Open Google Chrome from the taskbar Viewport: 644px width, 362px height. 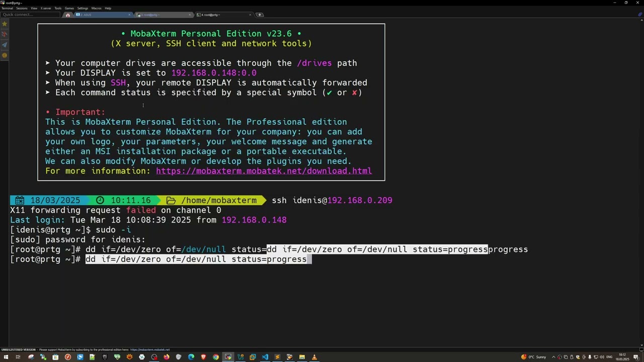tap(216, 357)
